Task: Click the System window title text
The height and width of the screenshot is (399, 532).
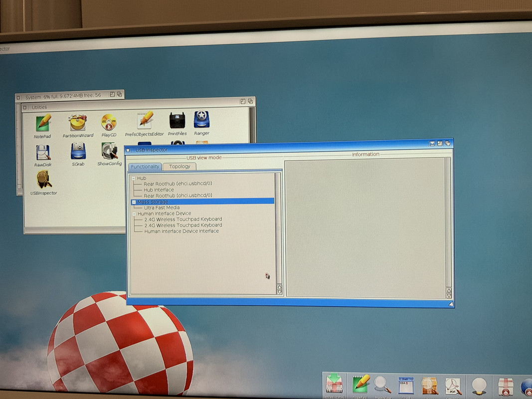Action: [63, 96]
